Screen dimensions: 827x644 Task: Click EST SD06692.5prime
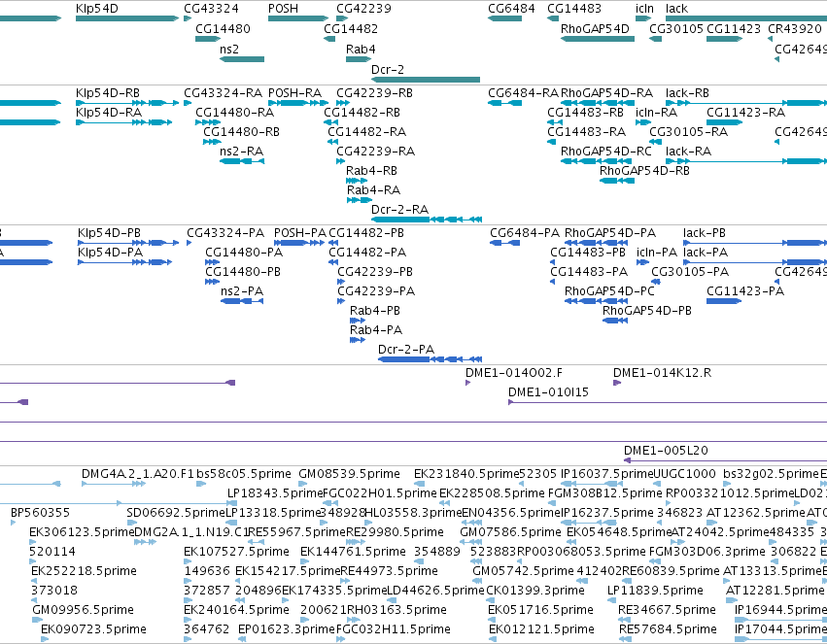pos(176,513)
